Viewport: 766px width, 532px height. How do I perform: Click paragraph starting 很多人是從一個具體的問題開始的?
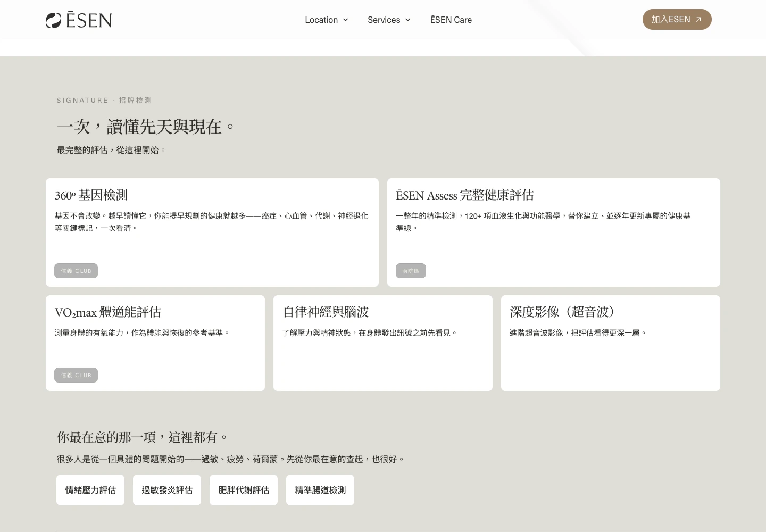pos(231,459)
